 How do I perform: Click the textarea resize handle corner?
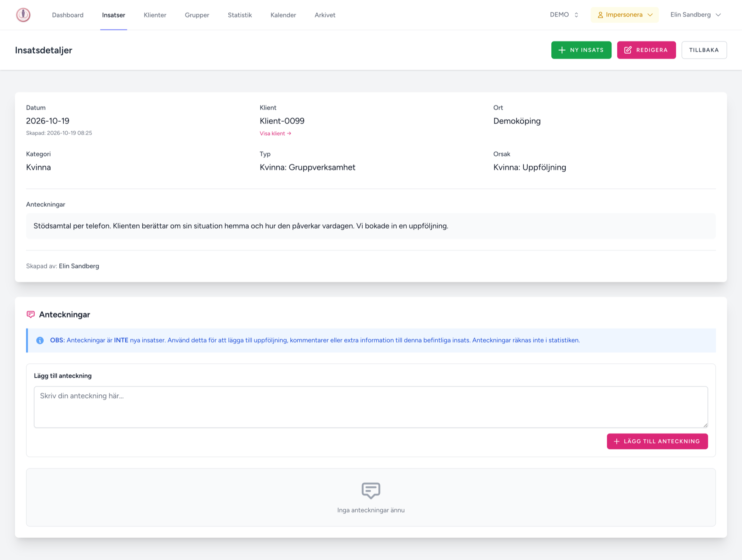tap(705, 425)
